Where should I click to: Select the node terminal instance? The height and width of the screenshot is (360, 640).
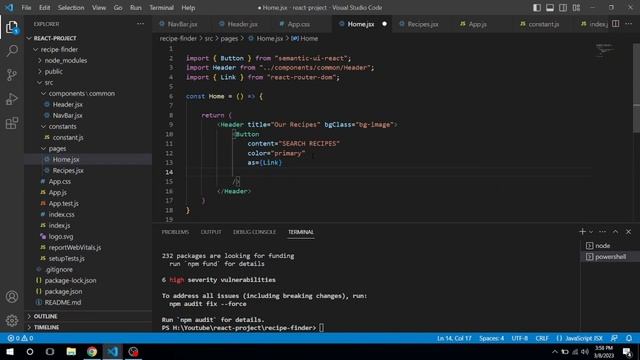point(609,246)
